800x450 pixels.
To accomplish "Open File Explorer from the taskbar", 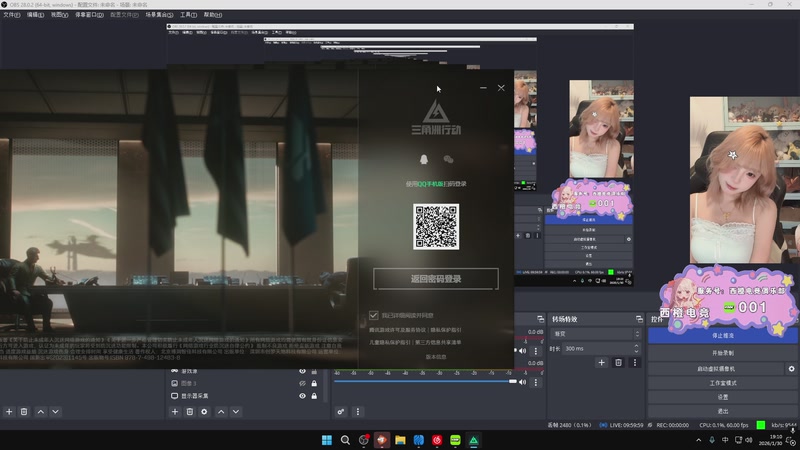I will click(401, 440).
